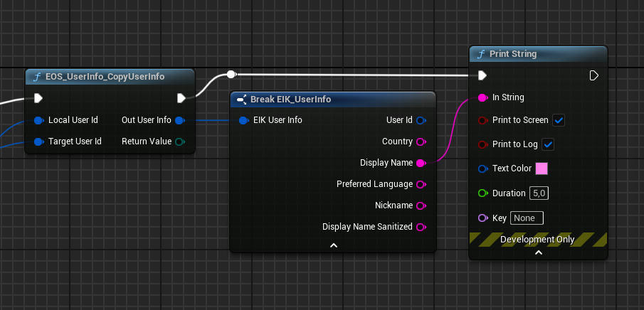The image size is (644, 310).
Task: Collapse the Break EIK_UserInfo node pins
Action: coord(333,245)
